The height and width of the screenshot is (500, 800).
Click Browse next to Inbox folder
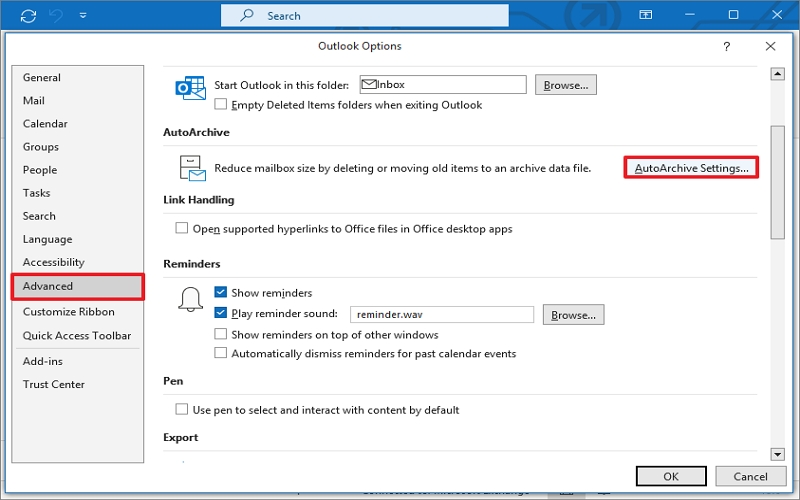tap(566, 85)
